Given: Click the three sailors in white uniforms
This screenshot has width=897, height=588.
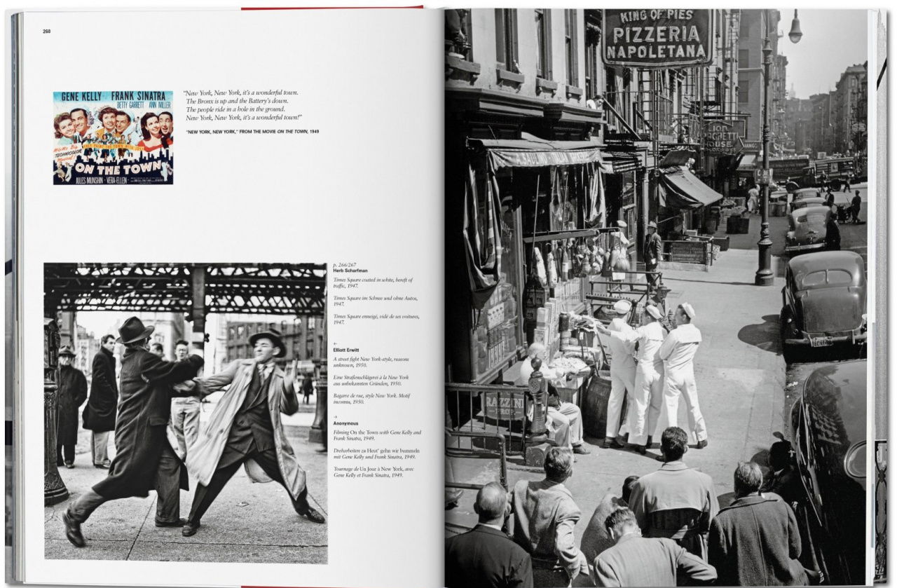Looking at the screenshot, I should click(653, 371).
